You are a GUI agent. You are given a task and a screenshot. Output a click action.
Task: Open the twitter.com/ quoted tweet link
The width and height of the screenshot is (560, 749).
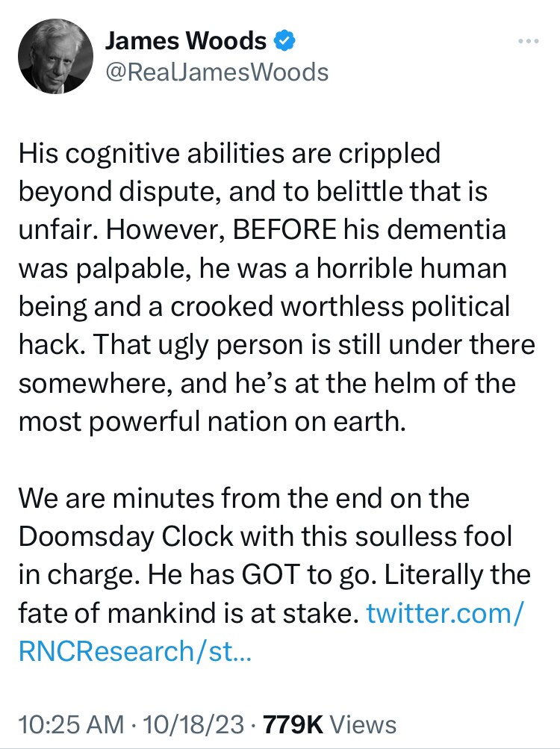[x=441, y=614]
